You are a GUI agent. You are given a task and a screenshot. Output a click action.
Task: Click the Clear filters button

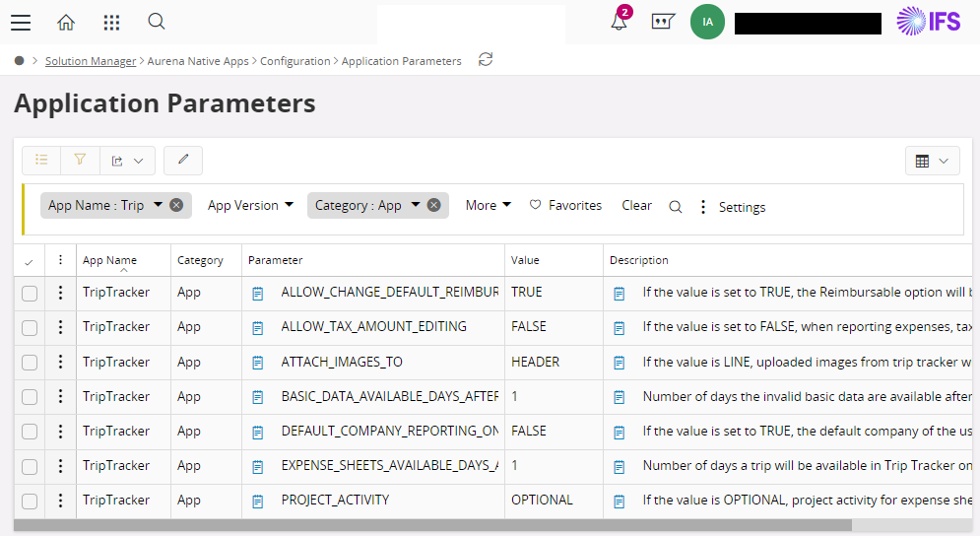click(x=636, y=205)
